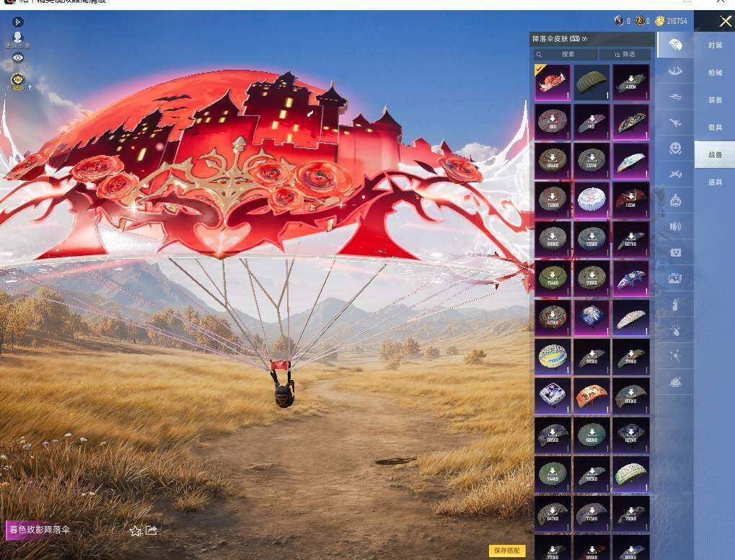This screenshot has height=560, width=735.
Task: Select the dark gold-patterned parachute skin
Action: point(631,122)
